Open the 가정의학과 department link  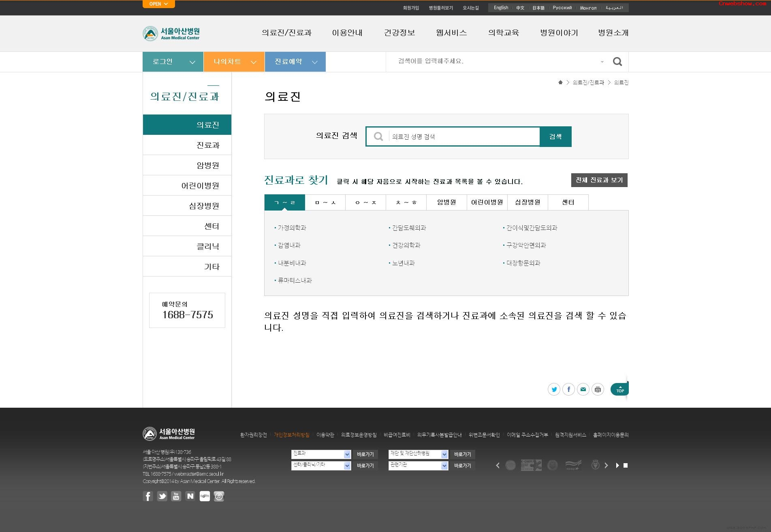pos(292,228)
